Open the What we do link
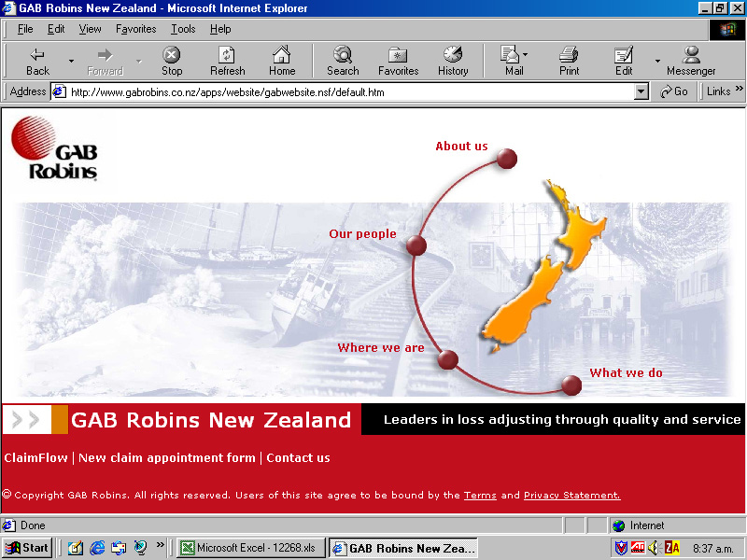Screen dimensions: 747x560 click(626, 372)
